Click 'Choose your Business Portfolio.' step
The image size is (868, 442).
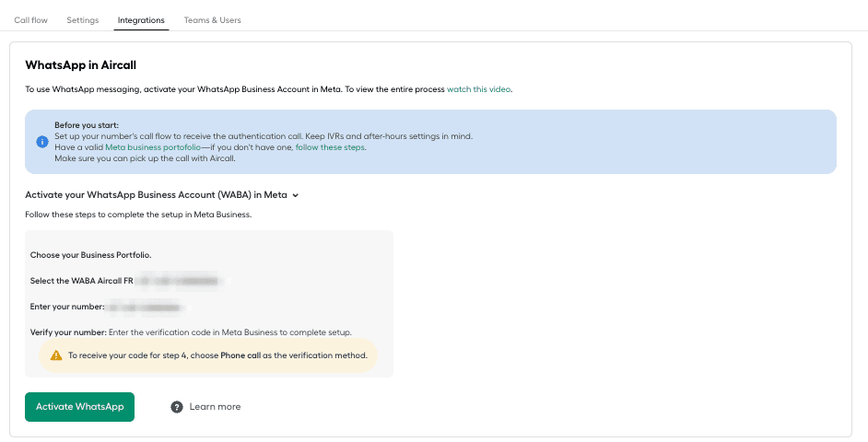[91, 255]
